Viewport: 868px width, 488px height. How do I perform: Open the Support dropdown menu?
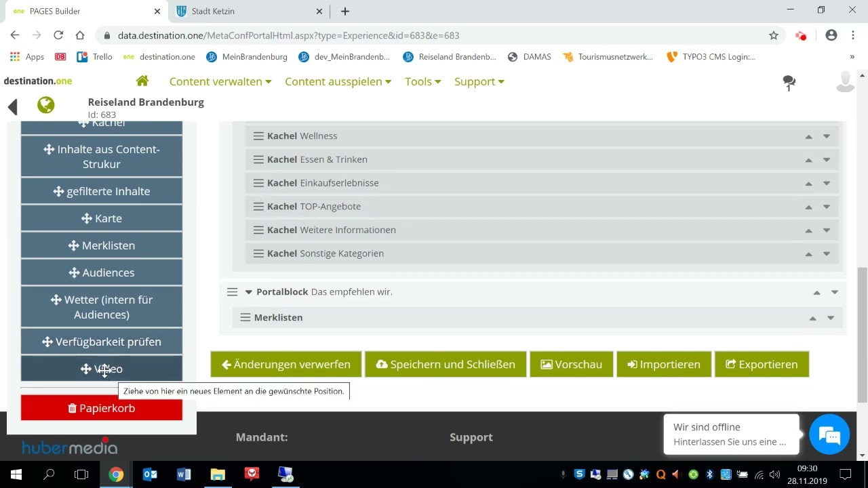click(x=479, y=81)
